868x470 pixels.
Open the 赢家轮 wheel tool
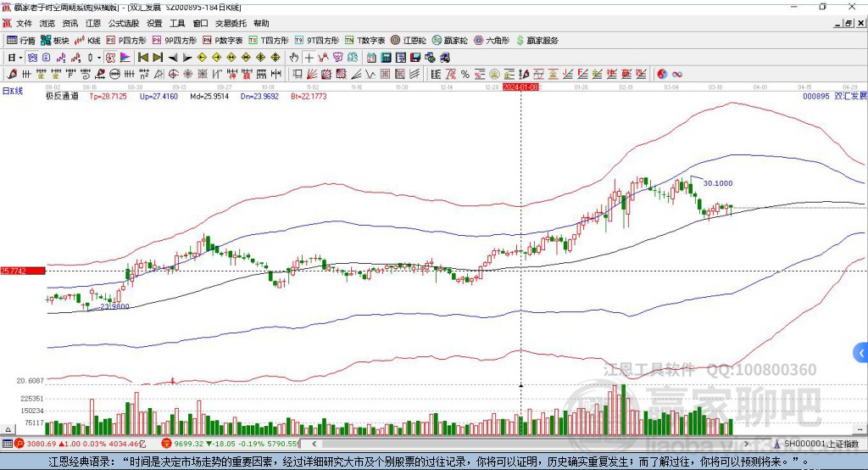click(449, 41)
